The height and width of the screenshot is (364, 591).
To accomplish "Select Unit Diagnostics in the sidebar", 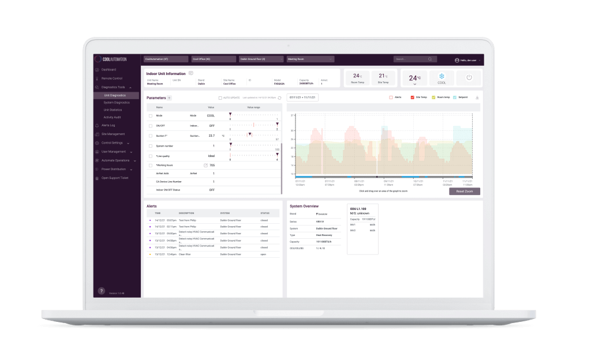I will (x=117, y=95).
